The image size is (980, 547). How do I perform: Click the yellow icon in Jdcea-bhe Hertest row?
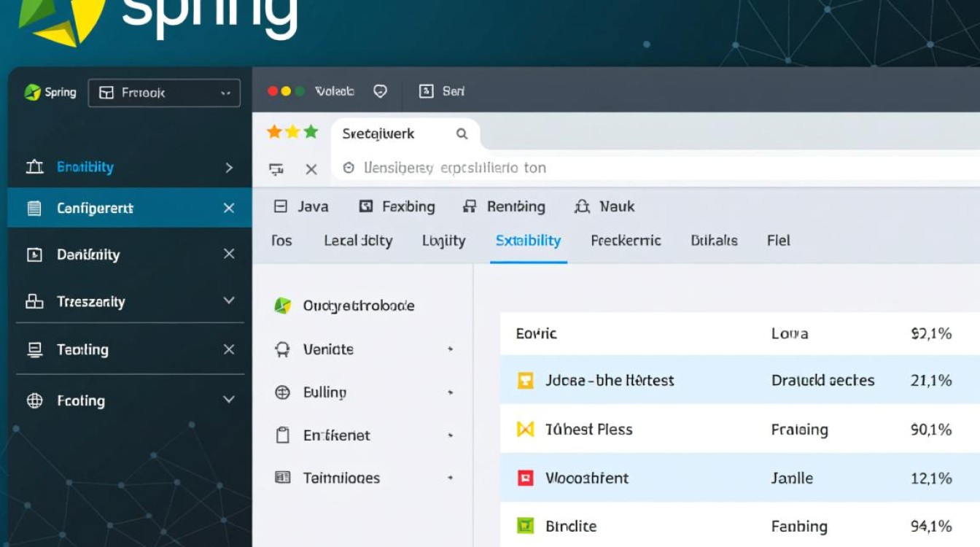point(525,380)
